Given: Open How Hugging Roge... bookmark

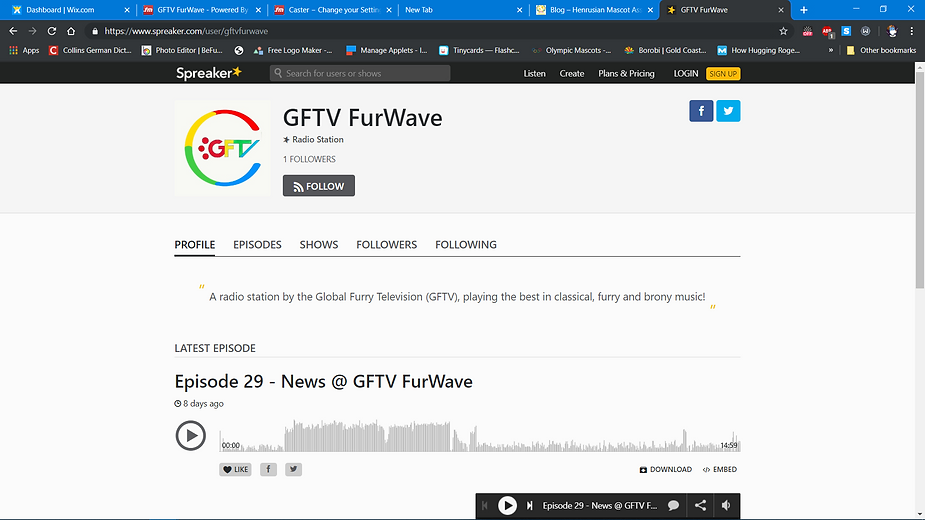Looking at the screenshot, I should click(759, 50).
